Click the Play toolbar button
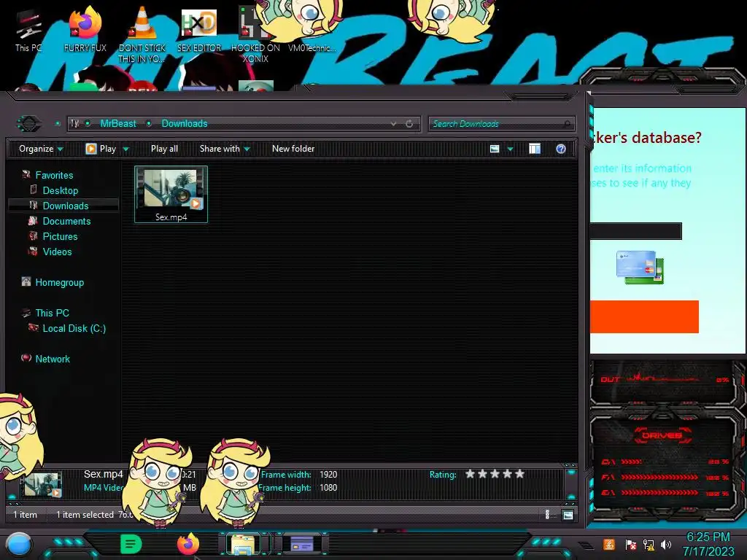Image resolution: width=747 pixels, height=560 pixels. point(101,149)
